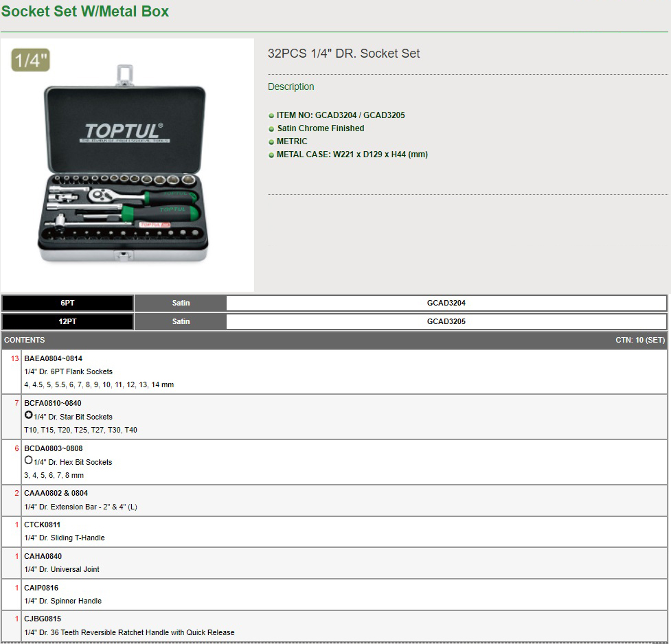Click quantity 2 in the extension bar row
The image size is (671, 644).
click(x=16, y=494)
